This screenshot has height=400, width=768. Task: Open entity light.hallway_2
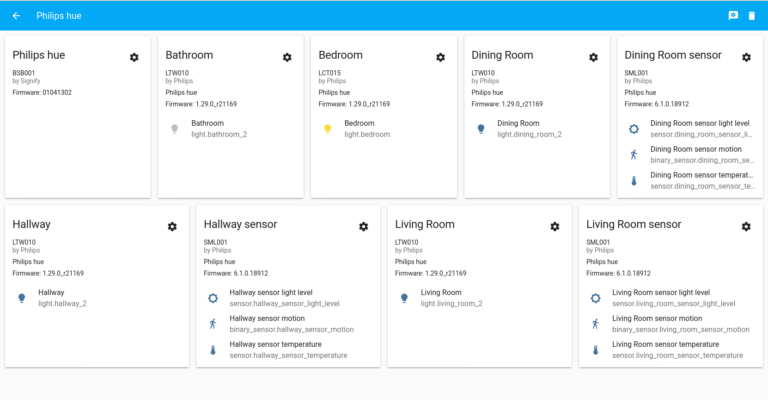(62, 304)
